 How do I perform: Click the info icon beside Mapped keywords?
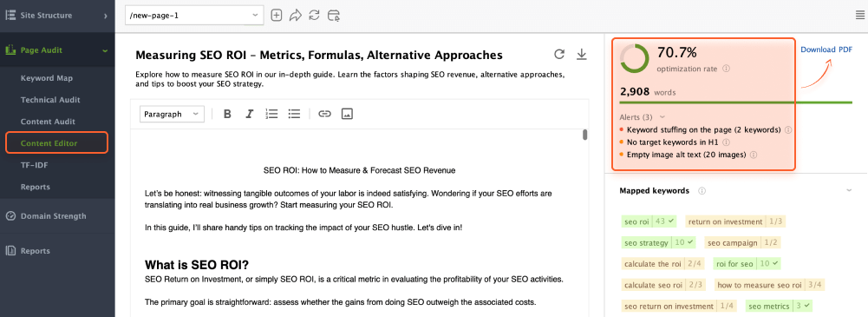(x=702, y=191)
